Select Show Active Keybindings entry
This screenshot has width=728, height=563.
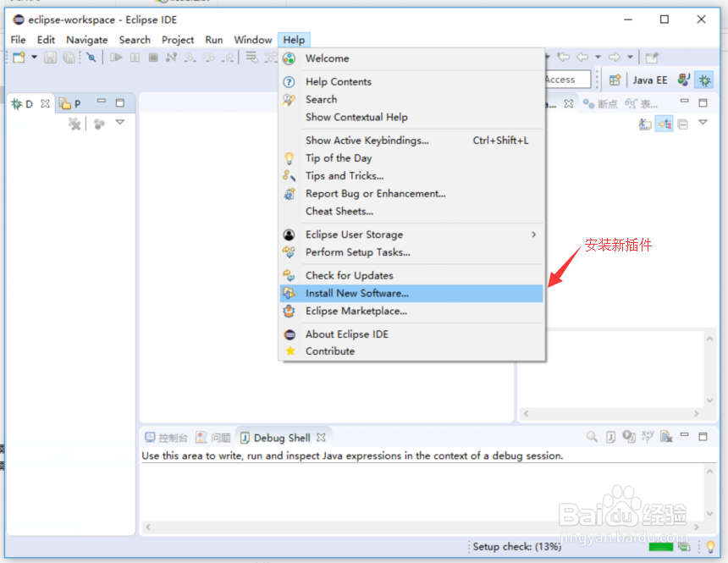point(411,141)
